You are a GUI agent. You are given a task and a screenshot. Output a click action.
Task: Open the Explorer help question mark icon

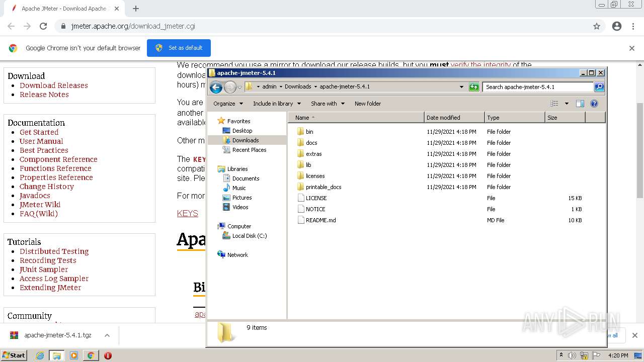pos(594,104)
